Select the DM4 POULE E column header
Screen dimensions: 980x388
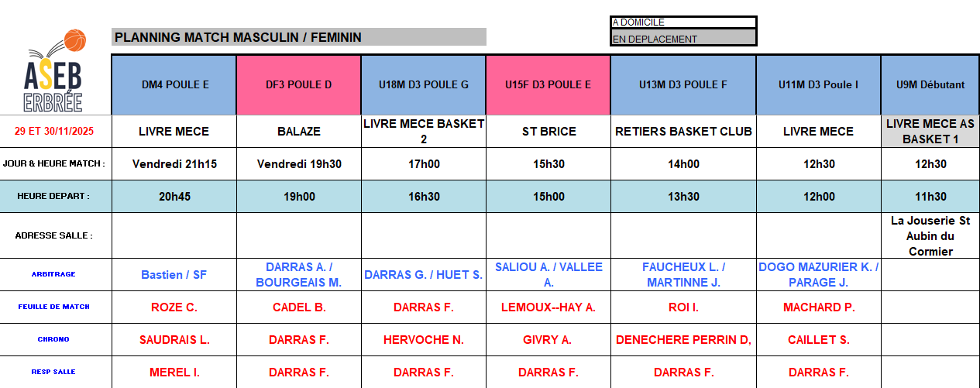(174, 85)
